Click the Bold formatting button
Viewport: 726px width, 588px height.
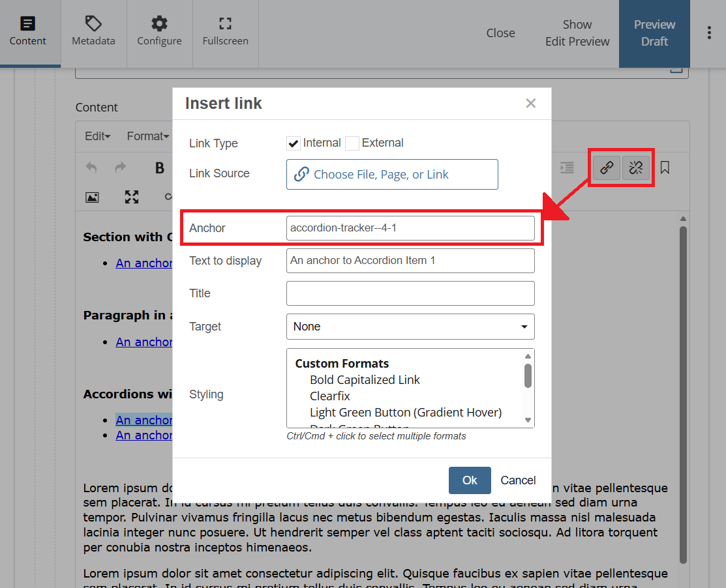pyautogui.click(x=159, y=168)
